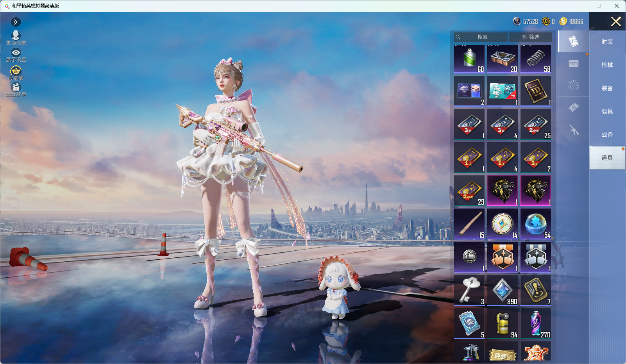Select the yellow smoke grenade with 94
This screenshot has height=364, width=626.
[503, 323]
